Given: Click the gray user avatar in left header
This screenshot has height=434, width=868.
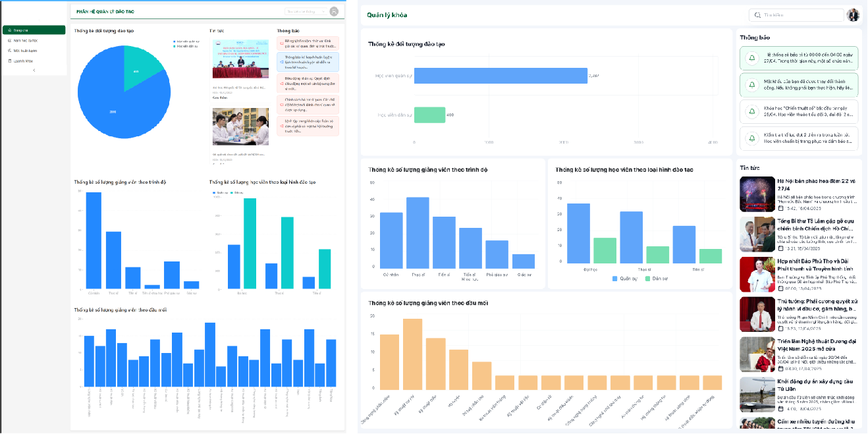Looking at the screenshot, I should pos(334,11).
